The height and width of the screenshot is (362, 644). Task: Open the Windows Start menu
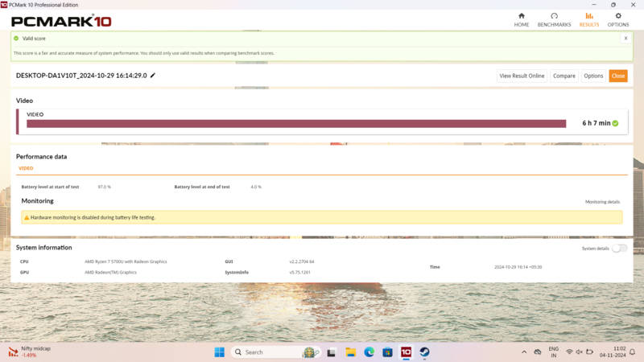click(x=219, y=352)
